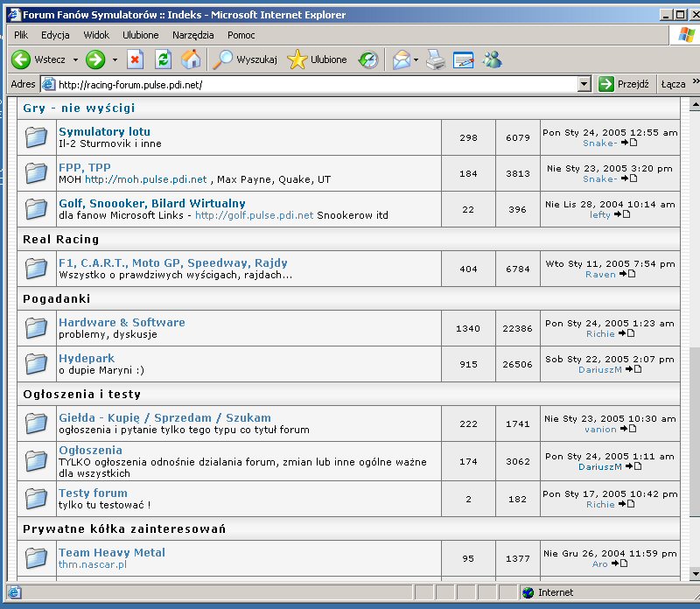The height and width of the screenshot is (609, 700).
Task: Open the Messenger people icon
Action: [x=493, y=59]
